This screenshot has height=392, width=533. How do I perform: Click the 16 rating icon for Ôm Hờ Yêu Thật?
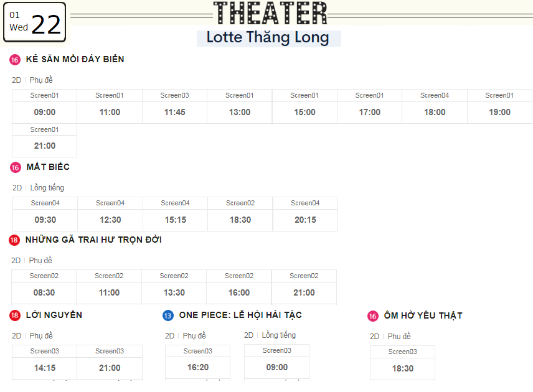(x=373, y=316)
